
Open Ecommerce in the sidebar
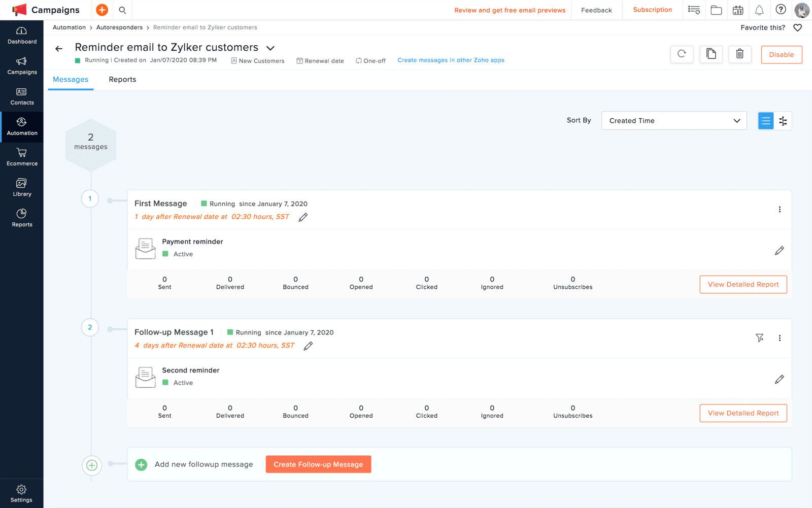(22, 157)
